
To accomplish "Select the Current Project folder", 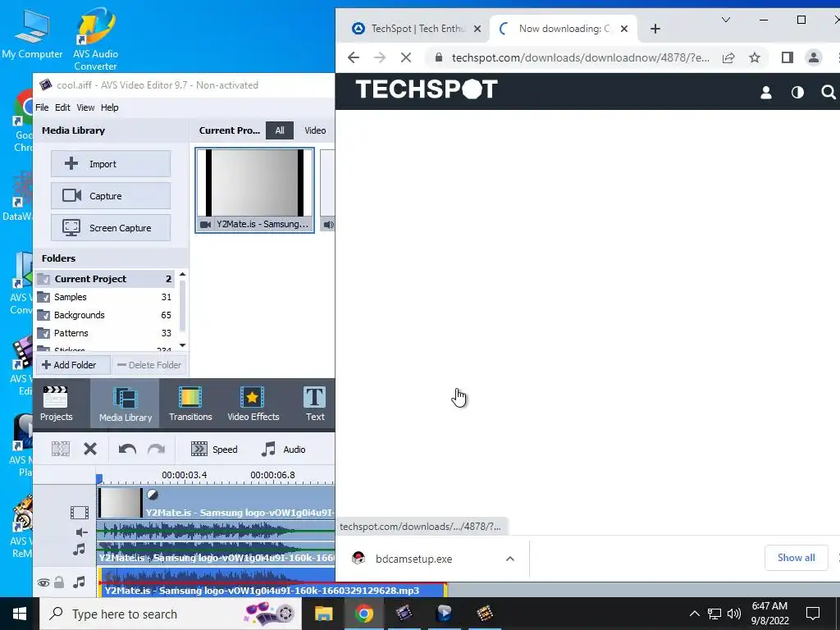I will point(105,279).
